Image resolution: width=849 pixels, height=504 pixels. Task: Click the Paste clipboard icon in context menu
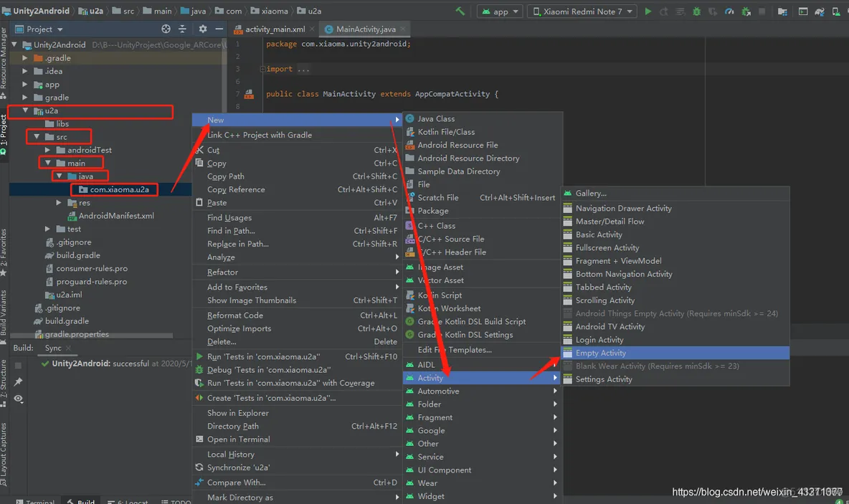[x=199, y=202]
